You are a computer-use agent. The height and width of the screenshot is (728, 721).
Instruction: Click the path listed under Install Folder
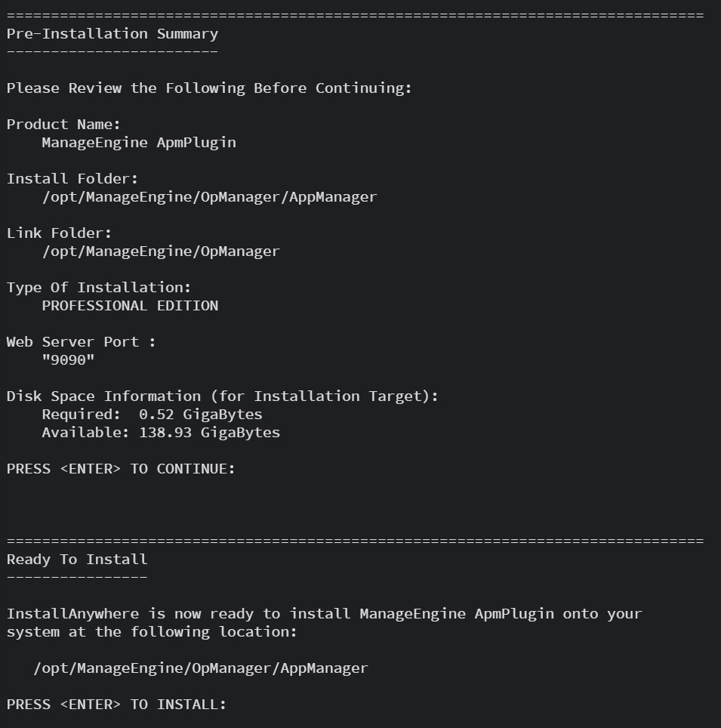click(x=209, y=197)
